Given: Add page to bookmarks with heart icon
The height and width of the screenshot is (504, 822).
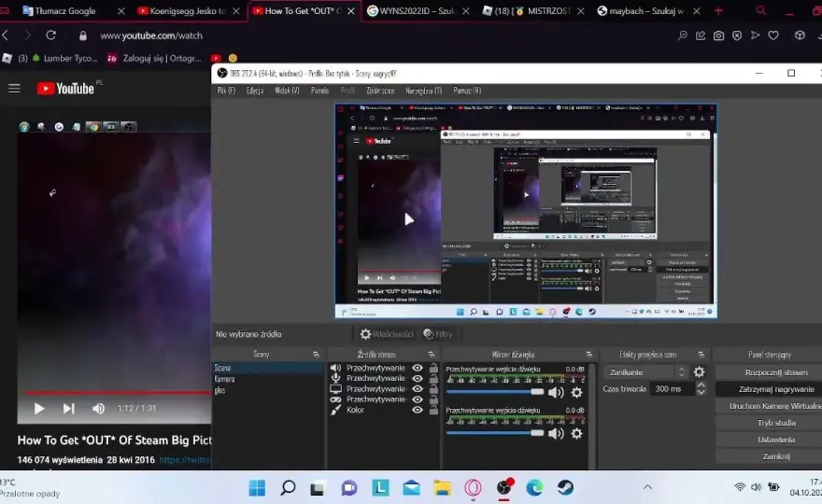Looking at the screenshot, I should (x=773, y=35).
